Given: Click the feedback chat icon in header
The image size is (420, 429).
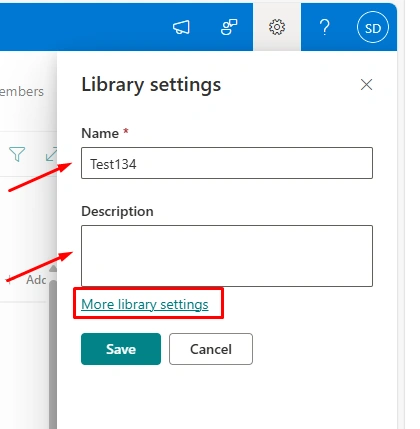Looking at the screenshot, I should click(x=229, y=27).
